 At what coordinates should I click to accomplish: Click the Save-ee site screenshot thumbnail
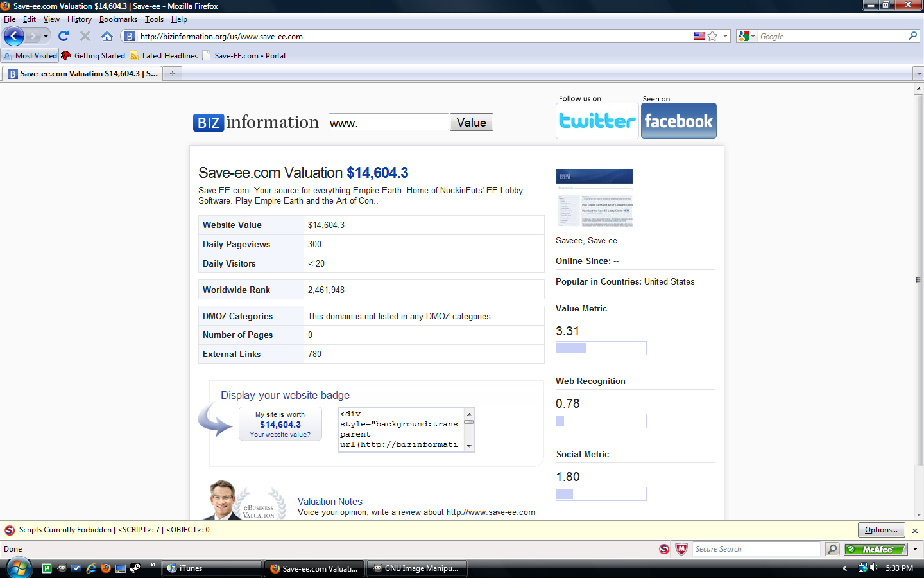tap(594, 198)
